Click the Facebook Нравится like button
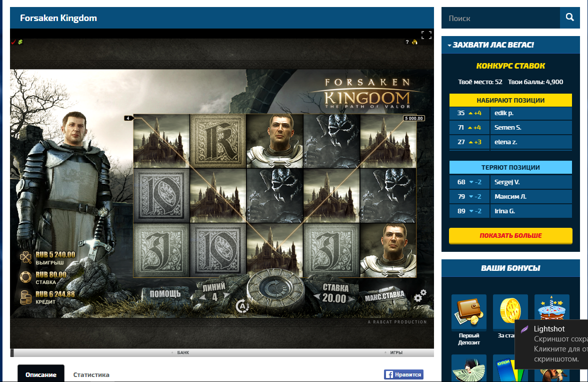The image size is (588, 382). [x=403, y=374]
